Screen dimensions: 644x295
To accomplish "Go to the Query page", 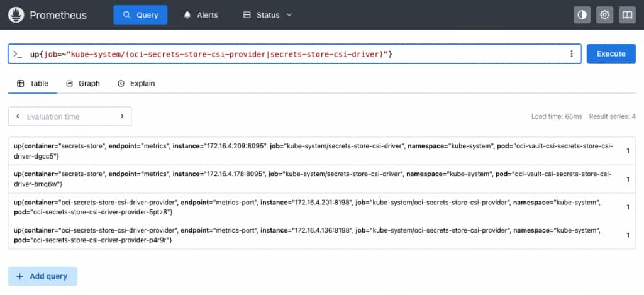I will [x=140, y=15].
